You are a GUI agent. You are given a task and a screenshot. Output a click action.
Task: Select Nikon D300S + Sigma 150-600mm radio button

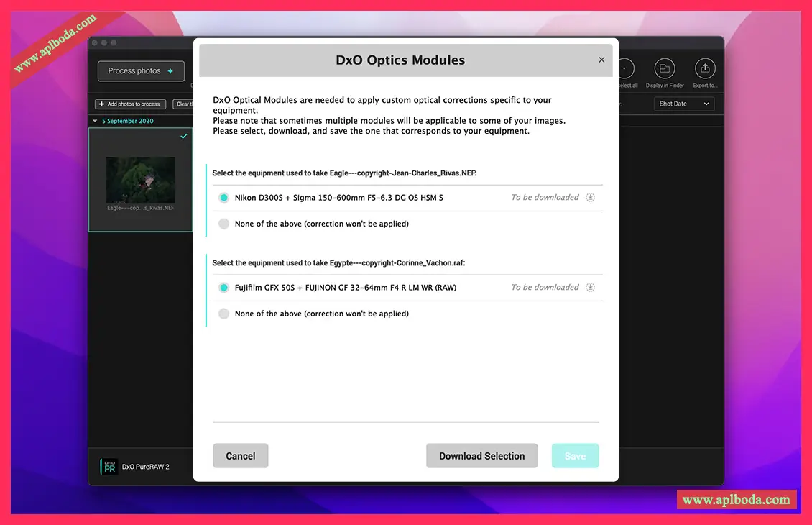tap(224, 198)
